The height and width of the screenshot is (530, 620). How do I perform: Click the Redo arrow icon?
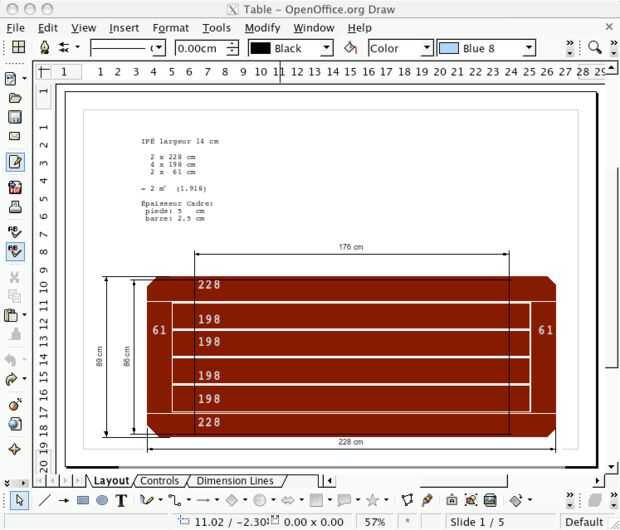click(x=11, y=379)
